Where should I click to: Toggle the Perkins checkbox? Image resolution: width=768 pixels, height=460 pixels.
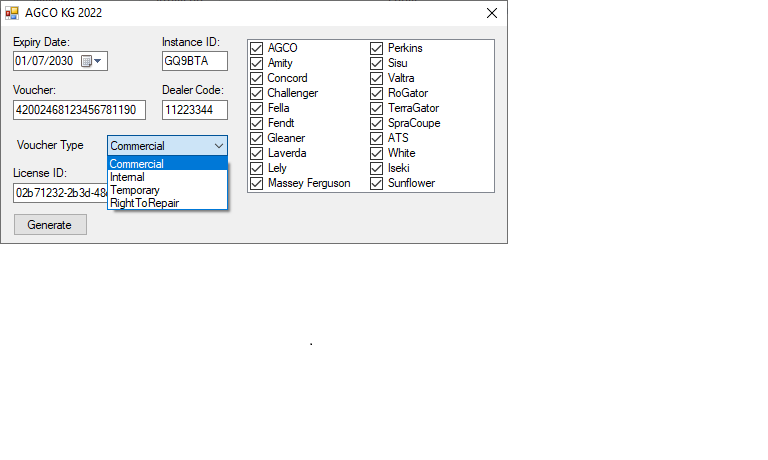coord(377,48)
